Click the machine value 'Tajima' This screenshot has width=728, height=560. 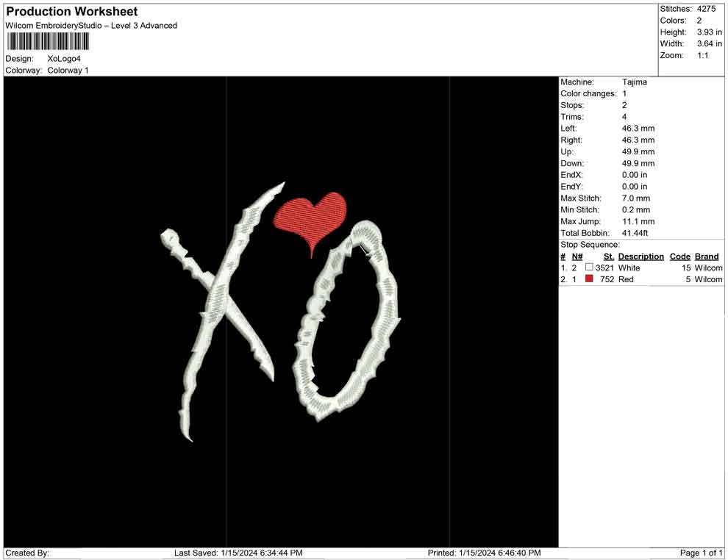(634, 82)
